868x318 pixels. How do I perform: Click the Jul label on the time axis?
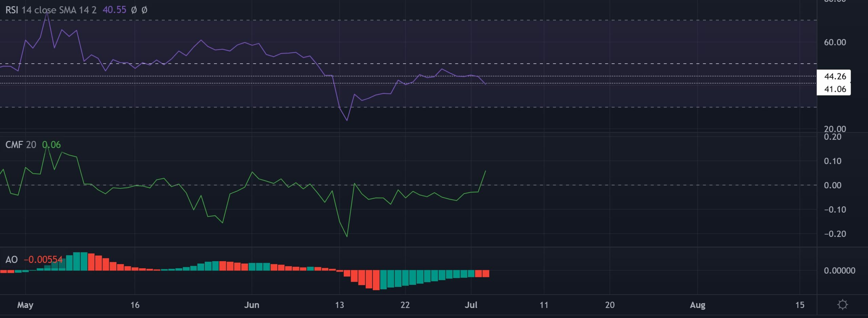pyautogui.click(x=471, y=305)
